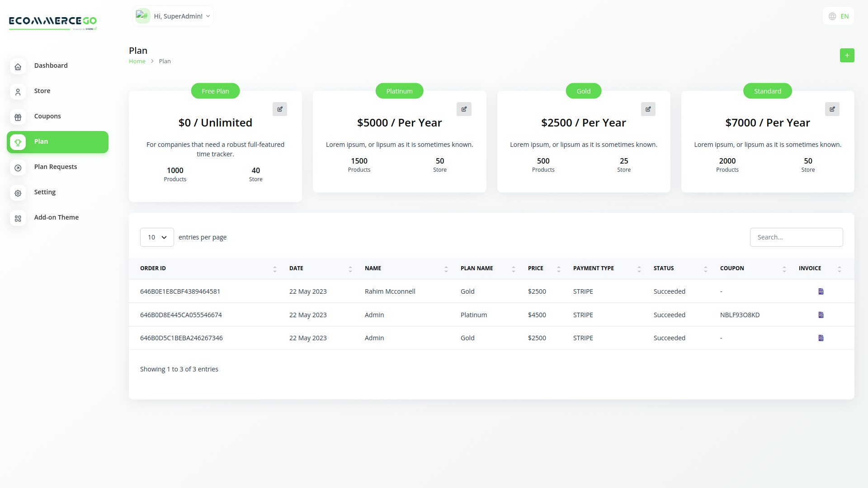Open the Add-on Theme sidebar item

coord(57,217)
